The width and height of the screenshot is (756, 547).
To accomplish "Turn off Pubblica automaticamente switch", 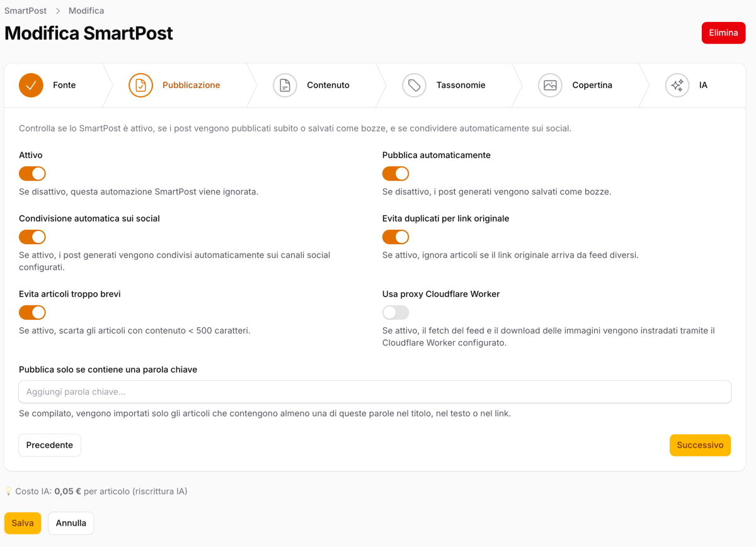I will pos(396,174).
